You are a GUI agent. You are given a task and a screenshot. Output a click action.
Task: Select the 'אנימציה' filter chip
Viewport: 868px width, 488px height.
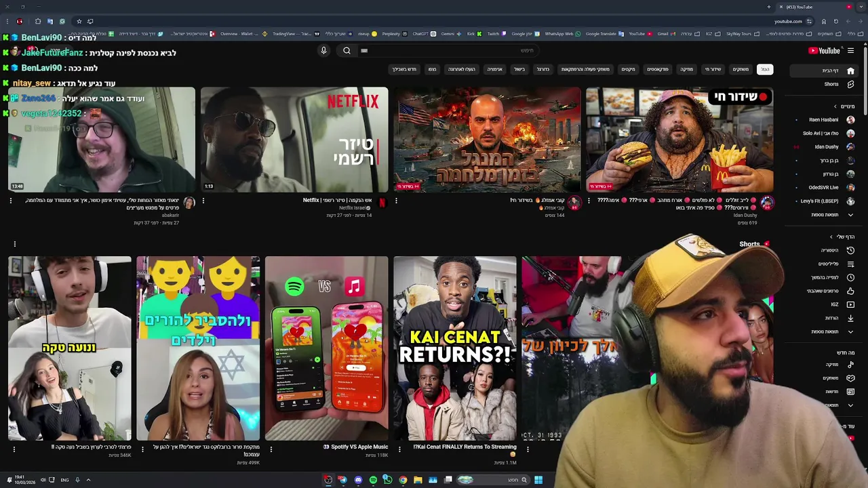pos(495,69)
